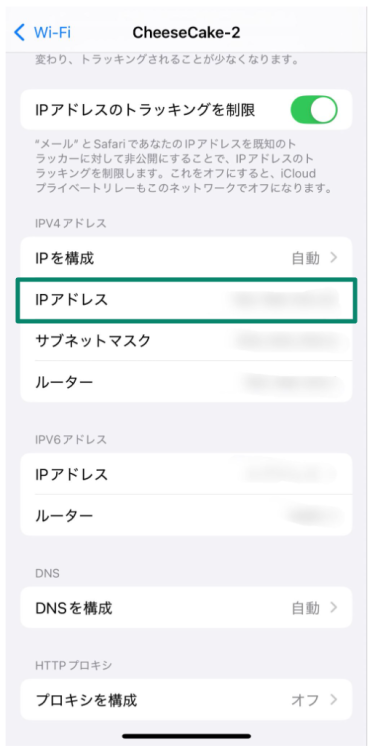Open the プロキシを構成 setting
Viewport: 375px width, 751px height.
pos(186,700)
